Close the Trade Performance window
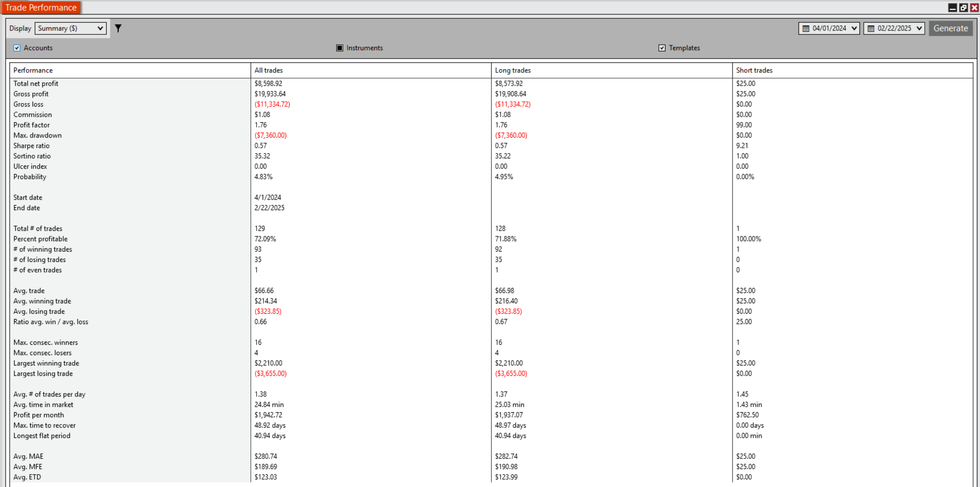Image resolution: width=980 pixels, height=487 pixels. pyautogui.click(x=974, y=8)
